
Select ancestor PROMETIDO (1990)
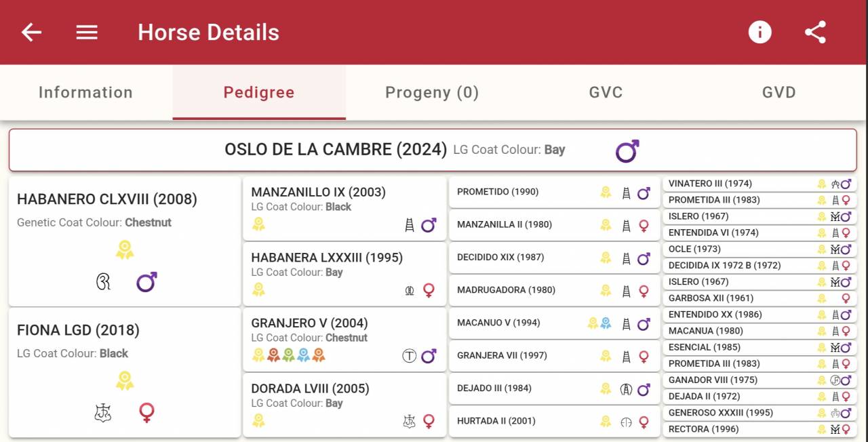click(x=498, y=192)
